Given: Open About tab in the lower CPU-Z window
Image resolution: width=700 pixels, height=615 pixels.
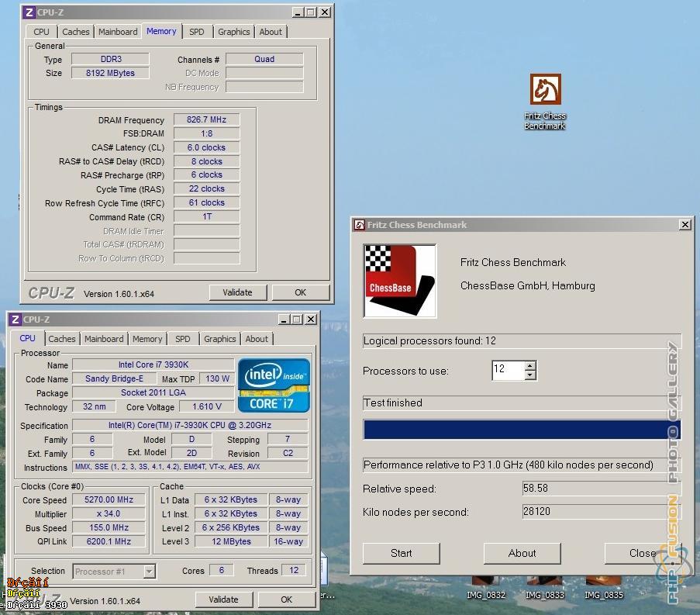Looking at the screenshot, I should [257, 339].
